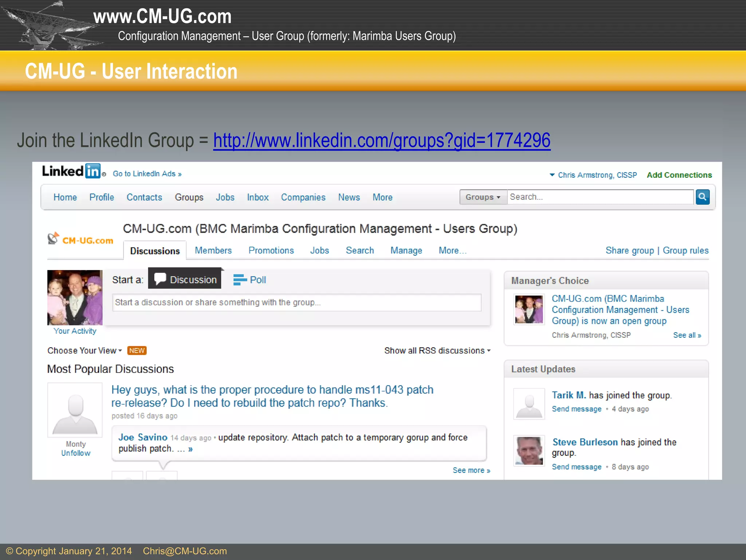
Task: Select Groups in the main navigation bar
Action: [189, 197]
